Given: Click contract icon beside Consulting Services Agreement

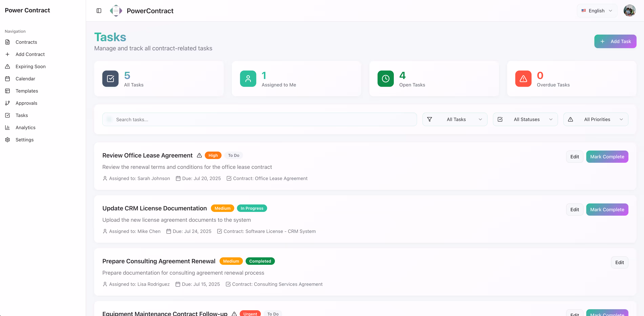Looking at the screenshot, I should (x=228, y=284).
